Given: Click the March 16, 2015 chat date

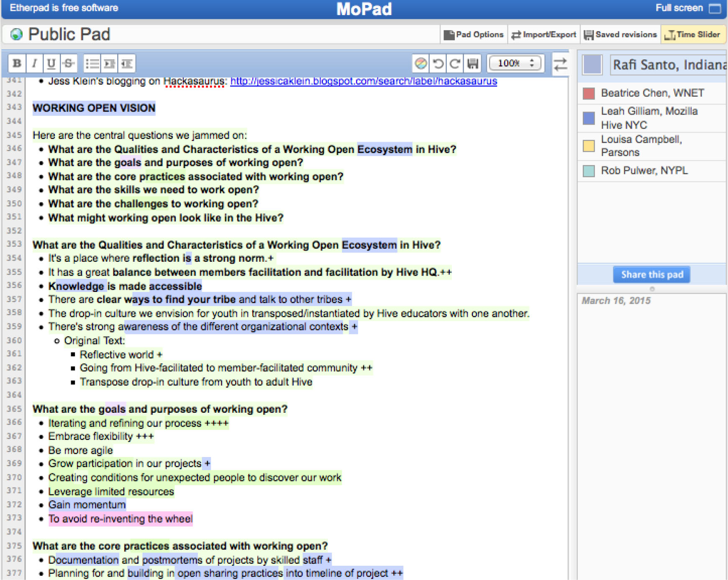Looking at the screenshot, I should pos(616,301).
